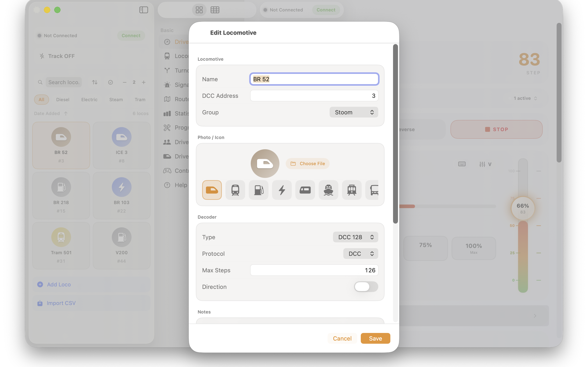Select the ferry boat icon
Viewport: 588px width, 367px height.
click(328, 190)
